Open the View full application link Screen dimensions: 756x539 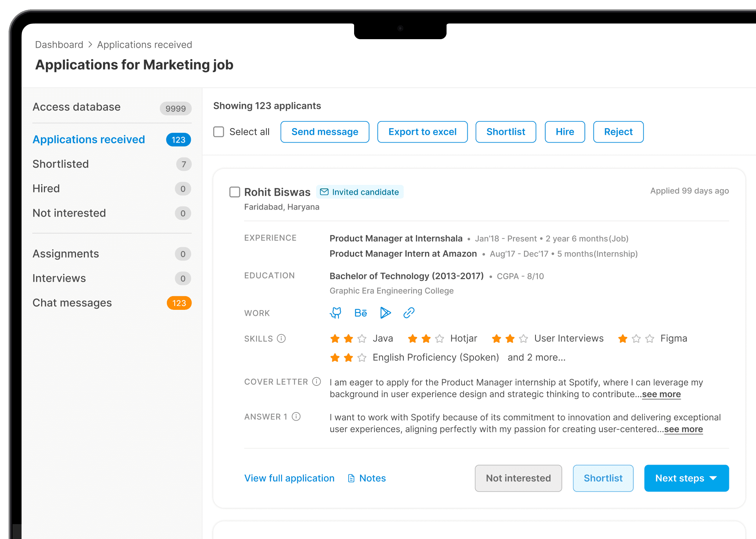point(289,478)
